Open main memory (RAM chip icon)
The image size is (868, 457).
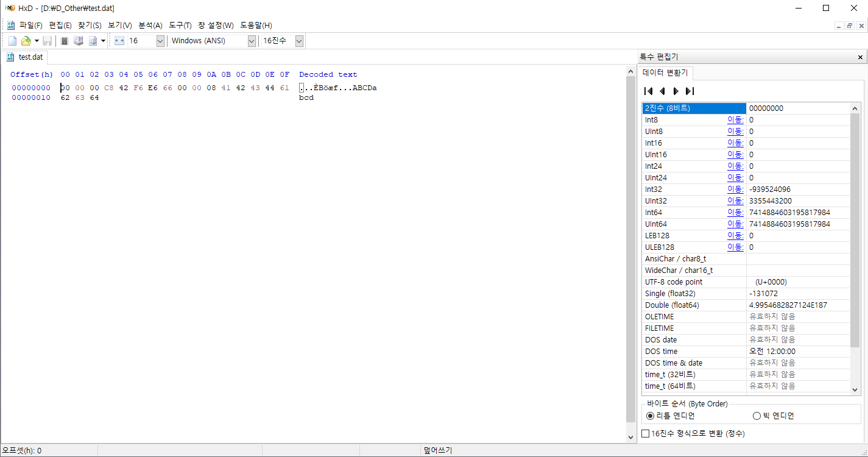[64, 41]
